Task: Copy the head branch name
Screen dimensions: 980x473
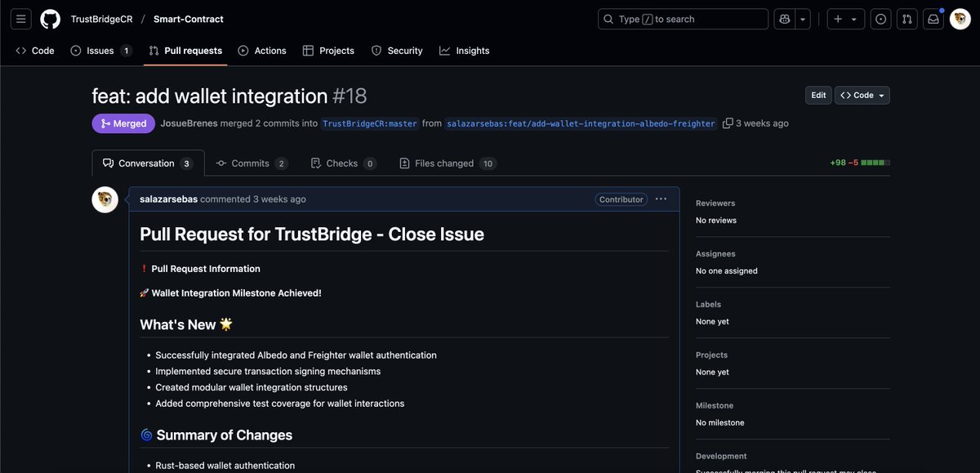Action: (x=728, y=123)
